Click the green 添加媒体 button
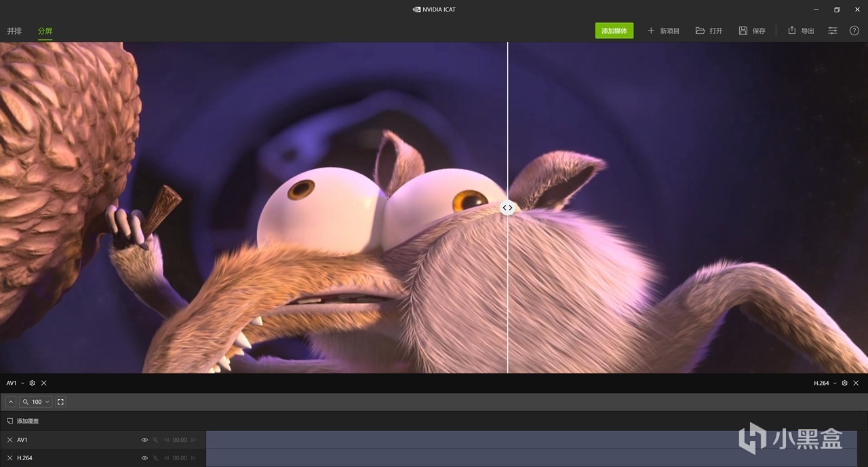 point(614,31)
